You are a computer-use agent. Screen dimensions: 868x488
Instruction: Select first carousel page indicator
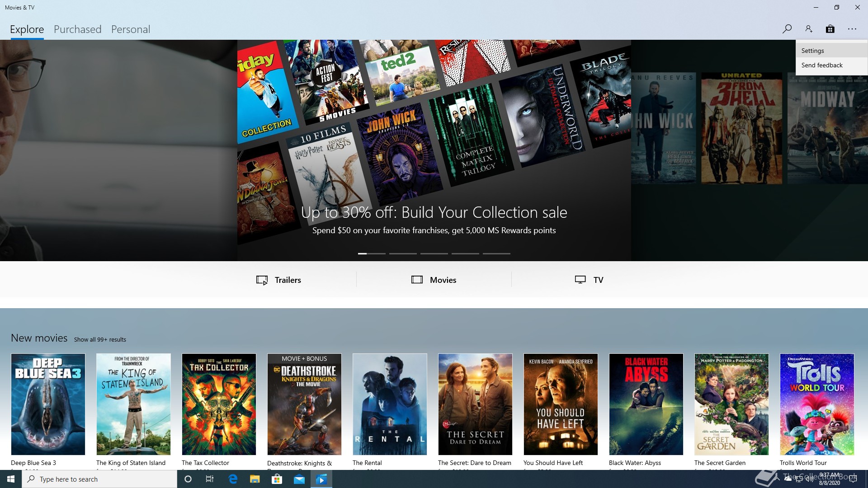[x=372, y=253]
